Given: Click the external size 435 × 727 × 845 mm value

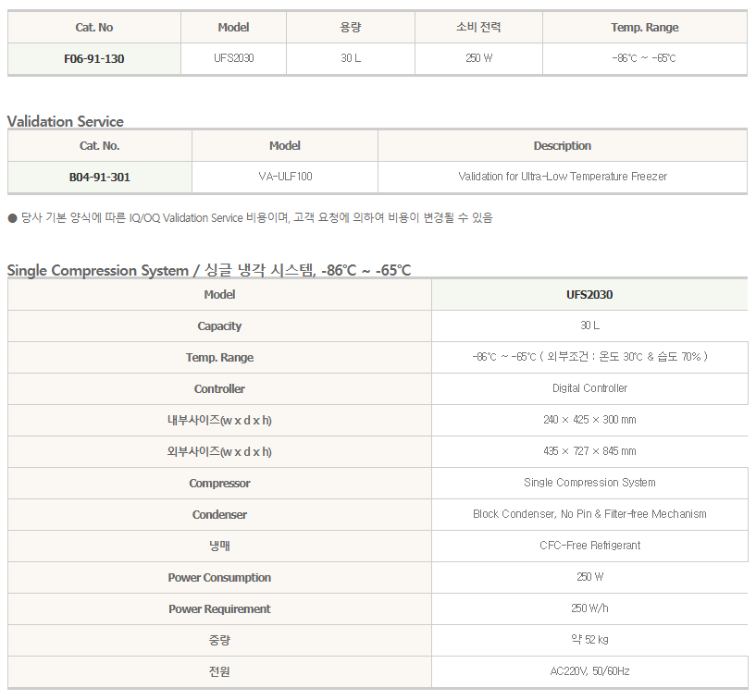Looking at the screenshot, I should (x=589, y=451).
